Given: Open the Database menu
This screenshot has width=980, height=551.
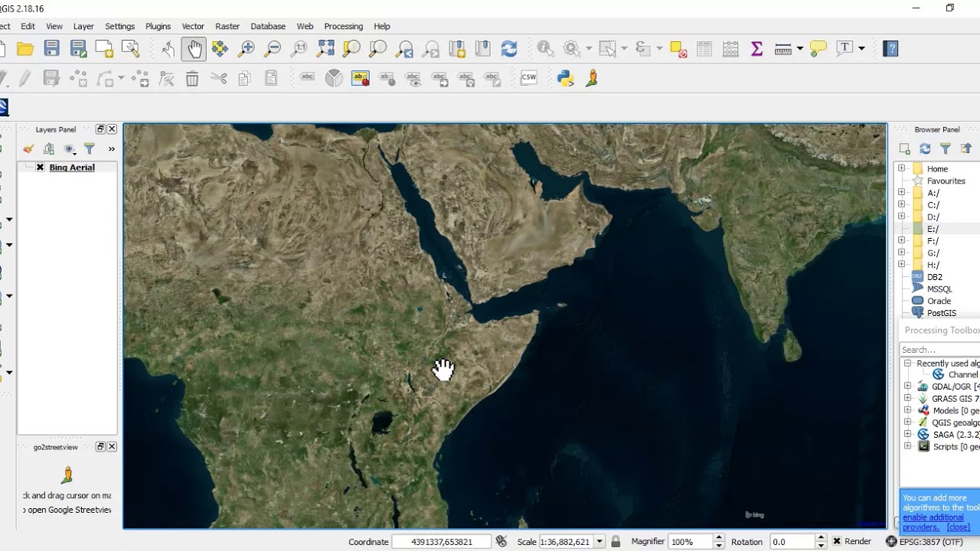Looking at the screenshot, I should click(x=268, y=26).
